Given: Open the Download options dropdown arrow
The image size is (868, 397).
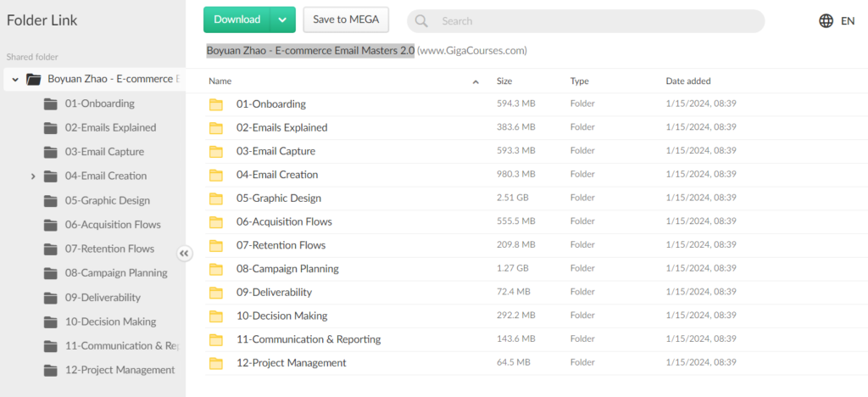Looking at the screenshot, I should point(283,20).
